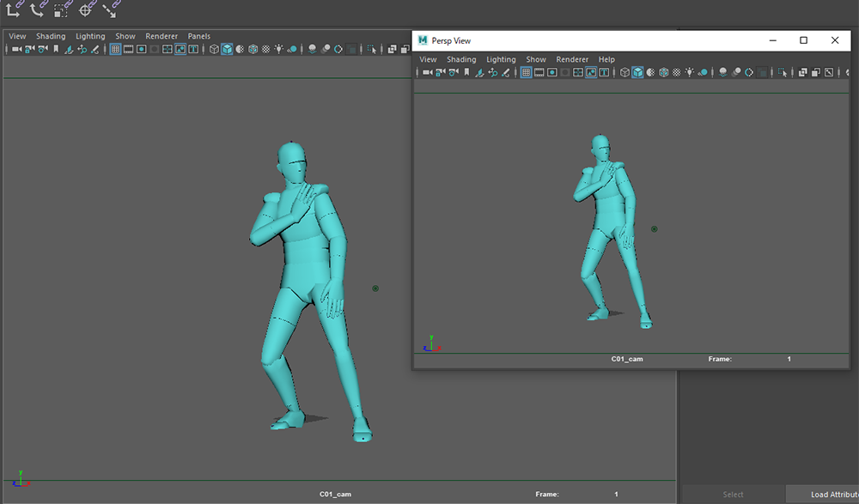Enable wireframe shading in the Persp View toolbar
Screen dimensions: 859x504
point(624,73)
